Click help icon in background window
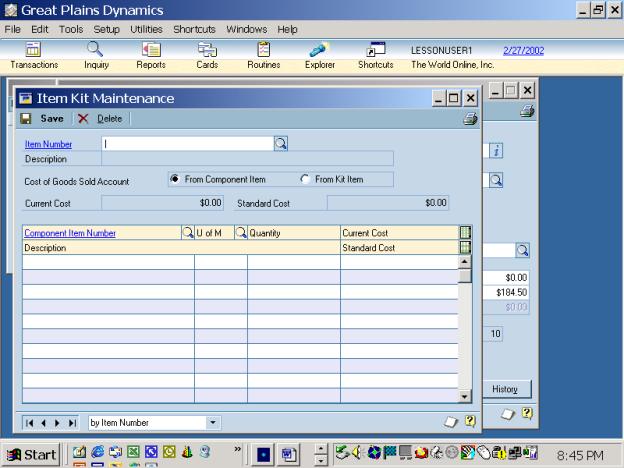The width and height of the screenshot is (624, 468). (x=527, y=413)
